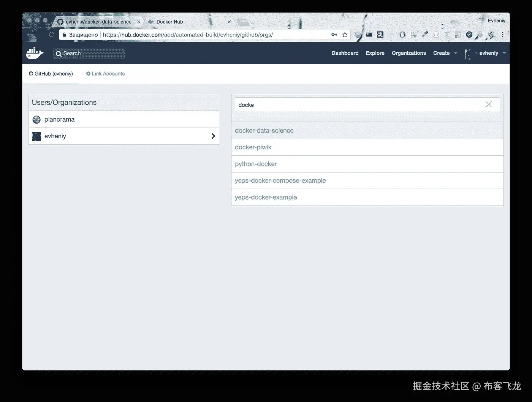Image resolution: width=532 pixels, height=402 pixels.
Task: Open the evheniy account dropdown arrow
Action: click(504, 53)
